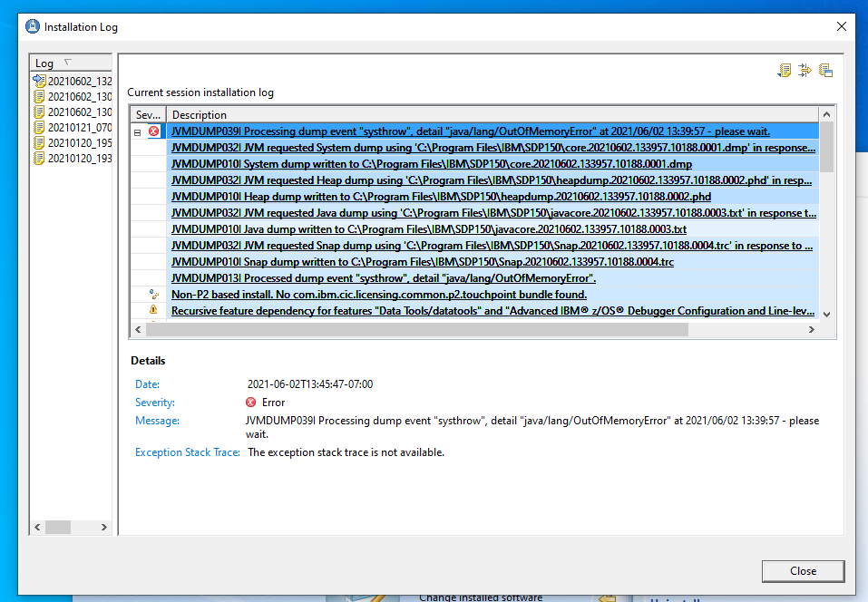This screenshot has height=602, width=868.
Task: Click the Installation Log title bar icon
Action: coord(33,26)
